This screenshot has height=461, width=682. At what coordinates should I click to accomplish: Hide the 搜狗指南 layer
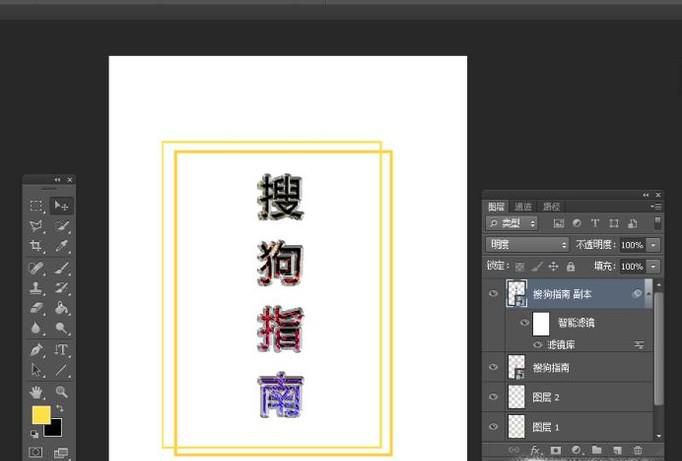[x=493, y=367]
